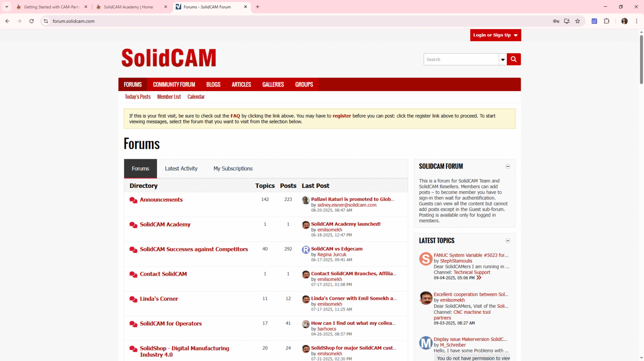Open the SolidCAM vs Edgecam post

336,249
